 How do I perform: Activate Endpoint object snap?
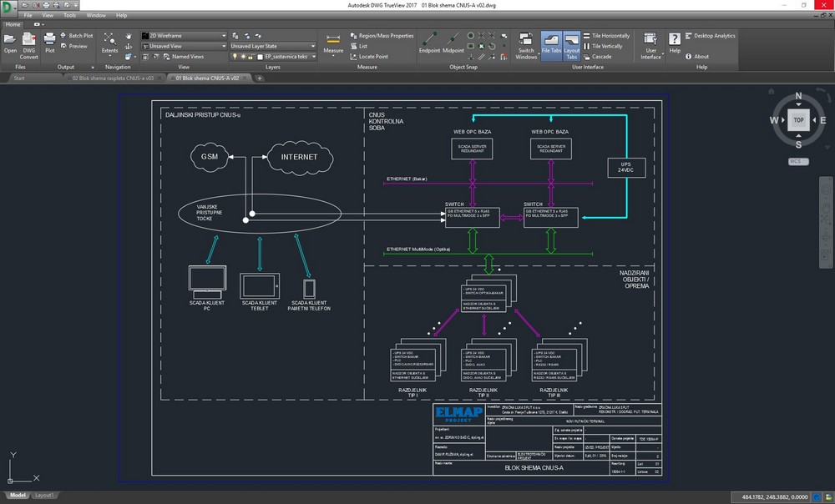(429, 42)
